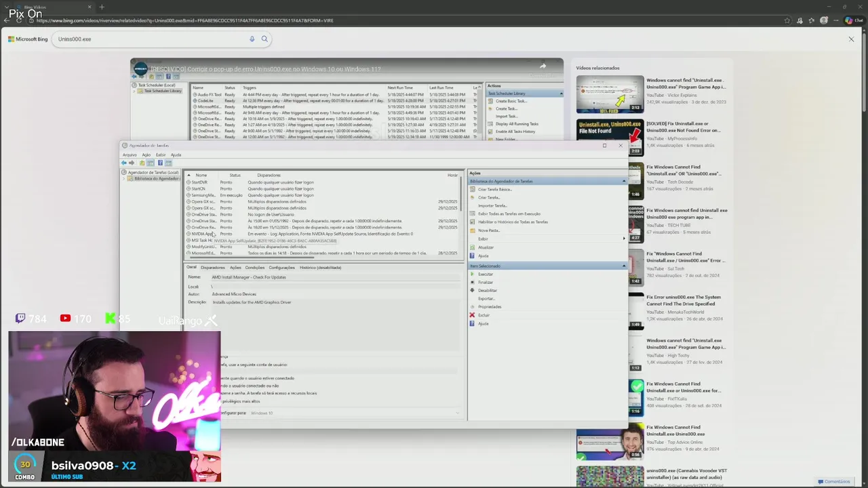The width and height of the screenshot is (868, 488).
Task: Switch to the Configurações tab
Action: pos(281,267)
